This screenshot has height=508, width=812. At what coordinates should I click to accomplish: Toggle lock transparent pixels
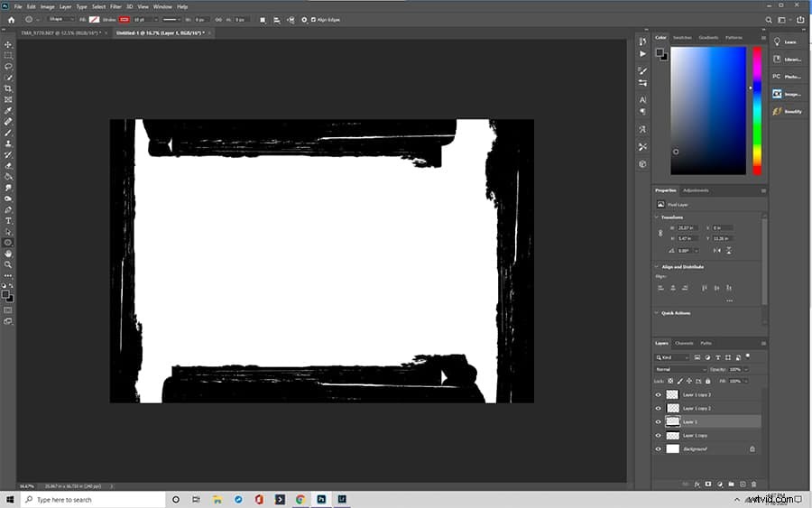point(670,381)
